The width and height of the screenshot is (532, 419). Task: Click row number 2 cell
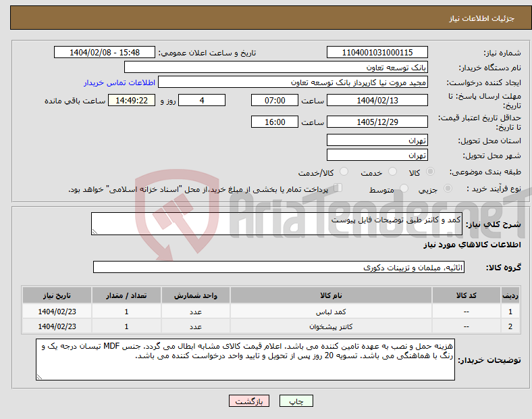(x=510, y=326)
